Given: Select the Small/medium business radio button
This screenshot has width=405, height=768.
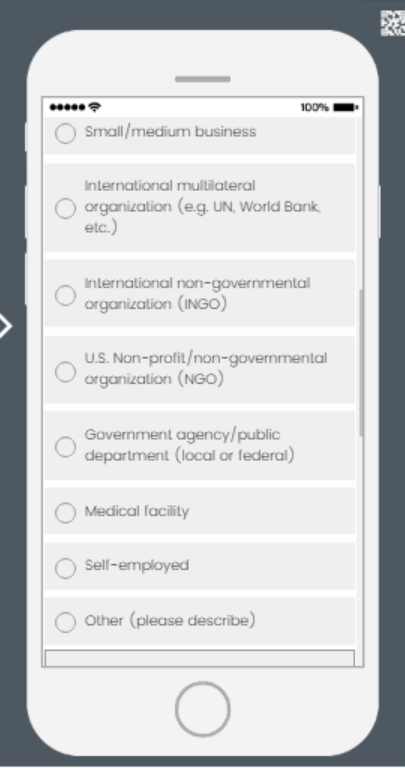Looking at the screenshot, I should 65,133.
